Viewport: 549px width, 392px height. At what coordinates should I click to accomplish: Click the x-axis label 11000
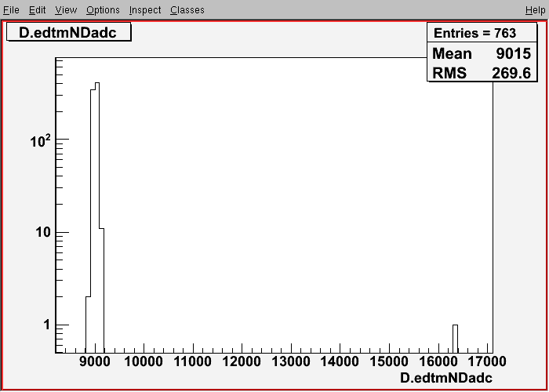click(x=193, y=361)
